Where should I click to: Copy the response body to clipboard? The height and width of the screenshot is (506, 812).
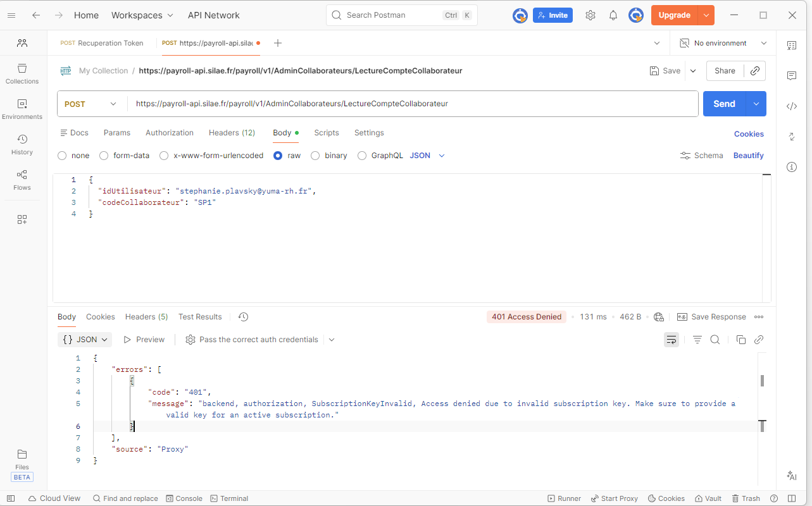[x=740, y=340]
